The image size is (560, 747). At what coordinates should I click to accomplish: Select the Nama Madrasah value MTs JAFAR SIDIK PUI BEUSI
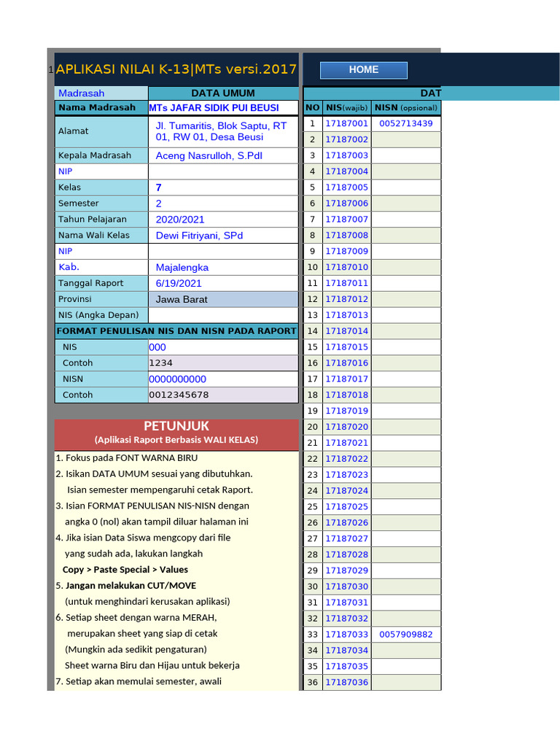(x=223, y=108)
